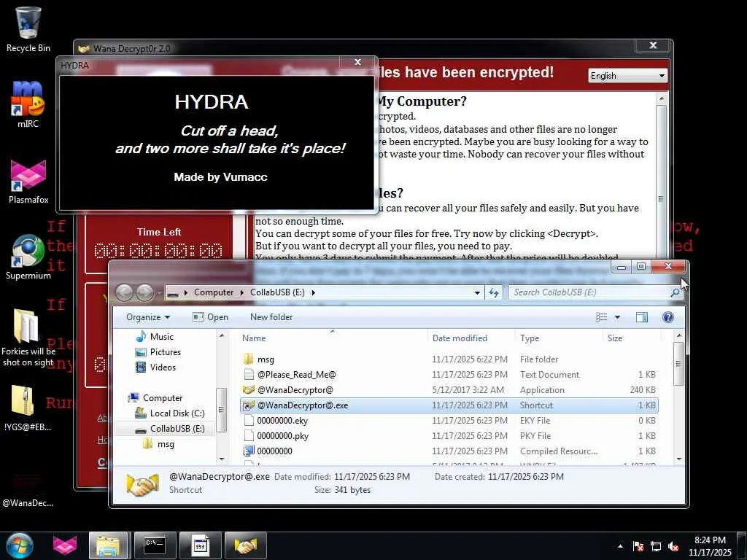Sort files by Type column

coord(558,338)
